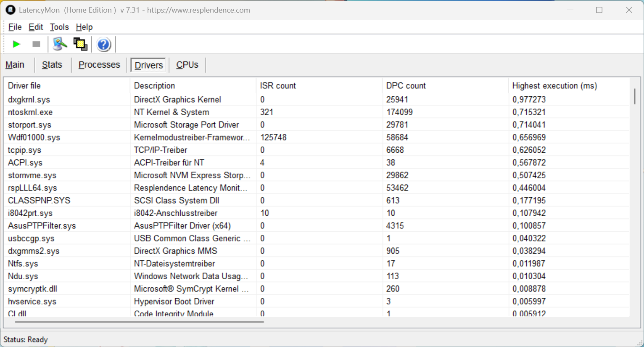Select the ACPI.sys entry
644x347 pixels.
click(317, 163)
